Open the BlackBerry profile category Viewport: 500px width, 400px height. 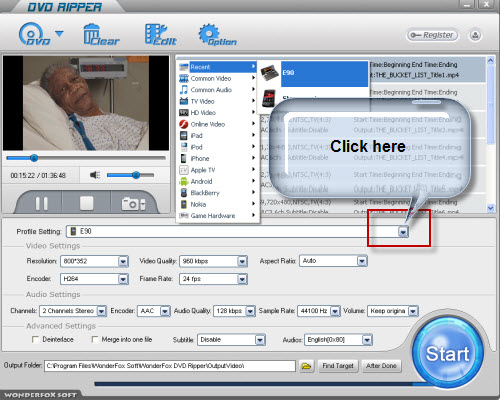tap(217, 193)
